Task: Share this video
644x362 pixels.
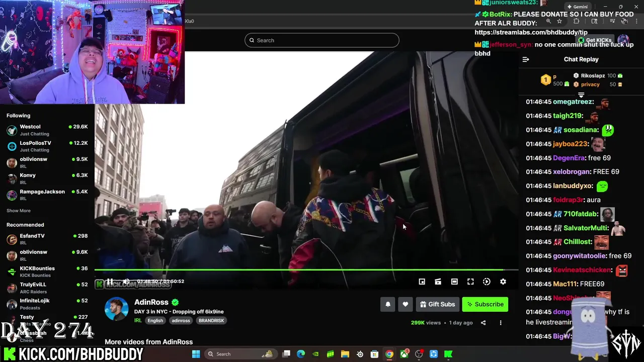Action: coord(483,323)
